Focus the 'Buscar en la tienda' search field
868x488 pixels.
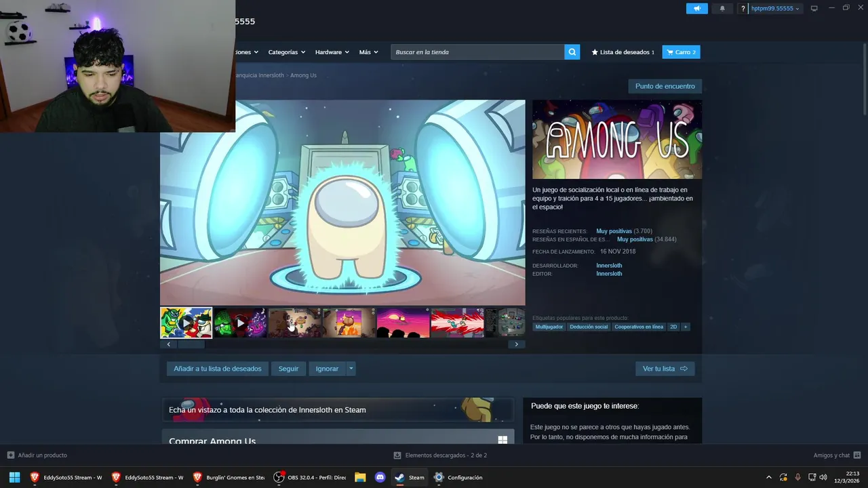477,52
